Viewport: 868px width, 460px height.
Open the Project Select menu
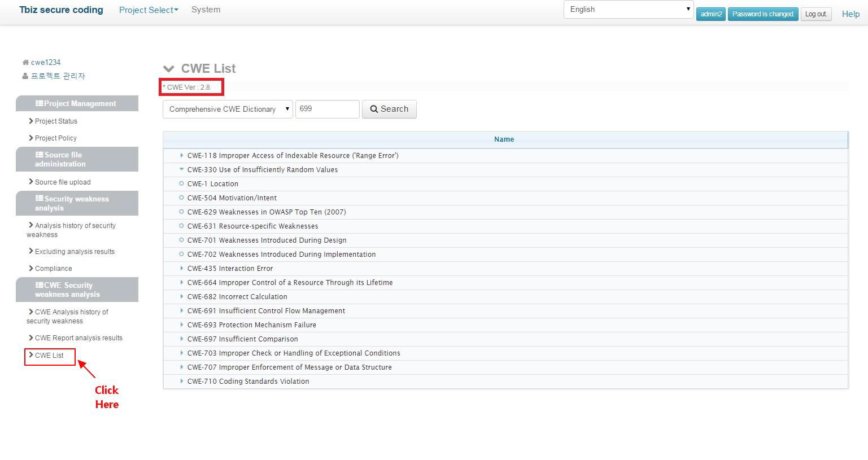coord(149,10)
